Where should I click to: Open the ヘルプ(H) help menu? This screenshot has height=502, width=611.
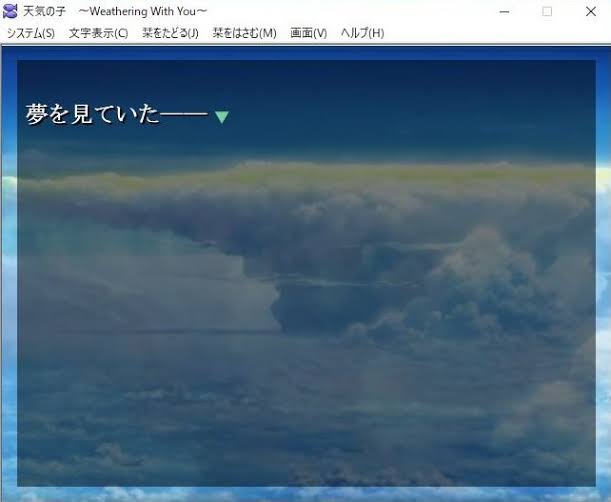(x=362, y=33)
